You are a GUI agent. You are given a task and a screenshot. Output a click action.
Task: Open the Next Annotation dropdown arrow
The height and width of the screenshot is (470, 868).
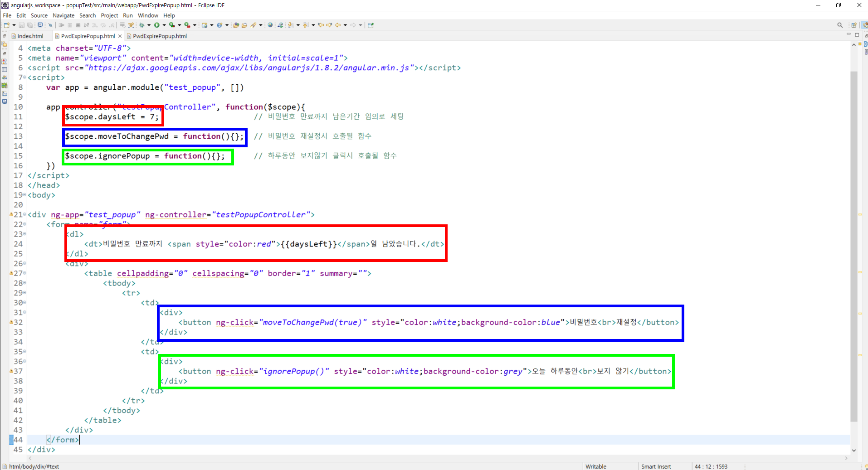tap(298, 25)
